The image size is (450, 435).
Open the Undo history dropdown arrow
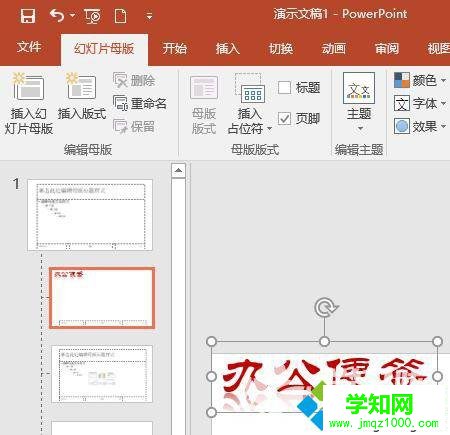tap(72, 16)
